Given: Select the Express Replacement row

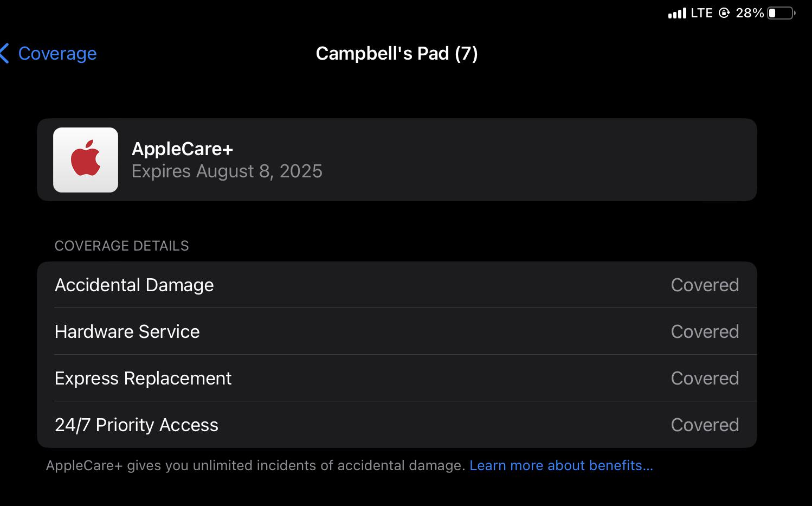Looking at the screenshot, I should point(397,378).
